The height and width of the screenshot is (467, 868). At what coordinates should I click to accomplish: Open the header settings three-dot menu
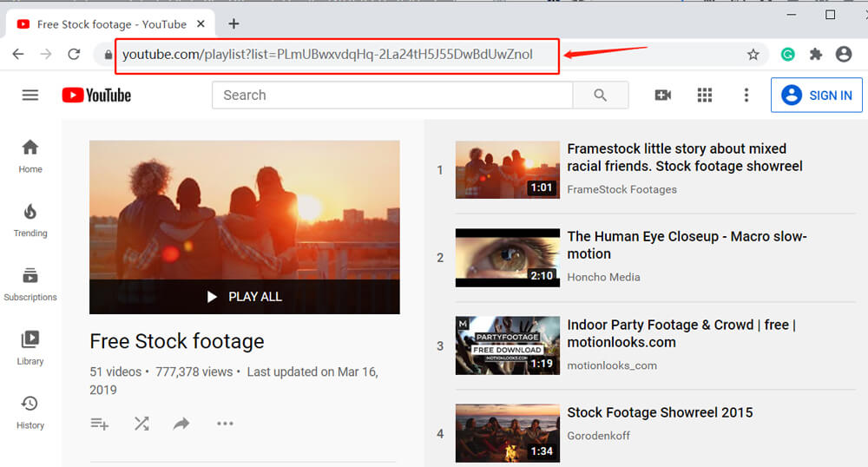(x=746, y=95)
